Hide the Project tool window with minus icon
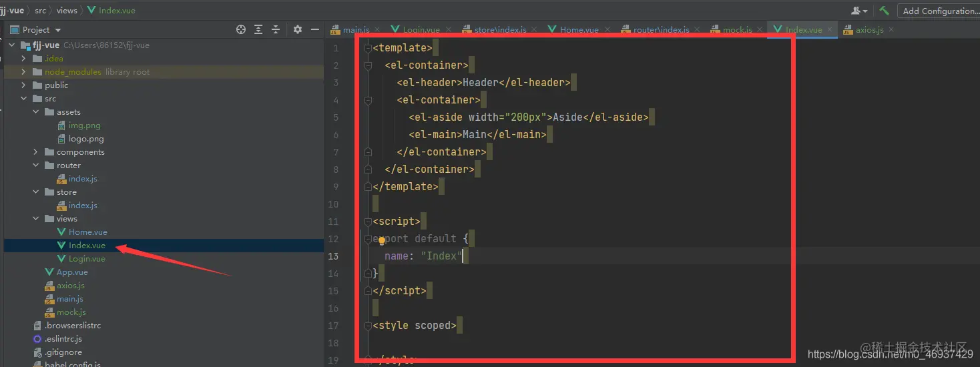The width and height of the screenshot is (980, 367). [314, 29]
